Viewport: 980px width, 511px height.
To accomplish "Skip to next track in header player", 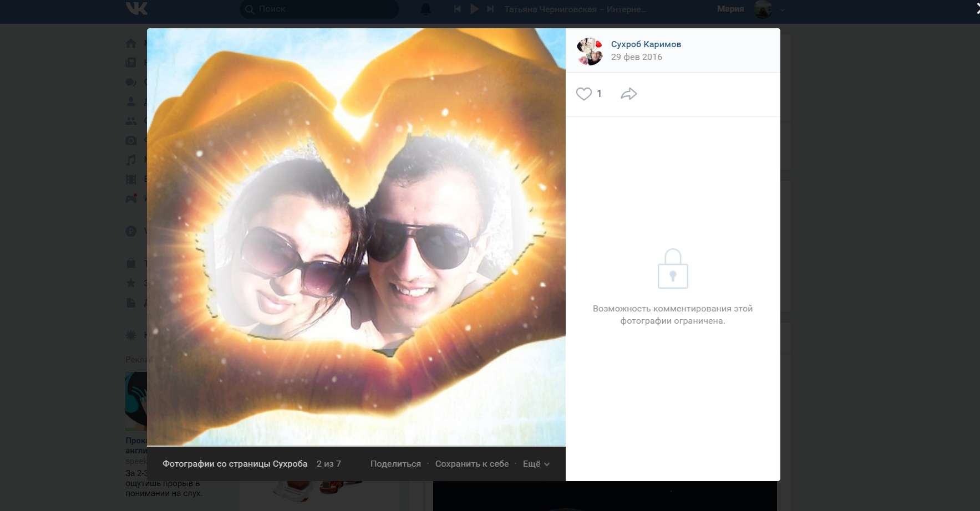I will pos(490,9).
